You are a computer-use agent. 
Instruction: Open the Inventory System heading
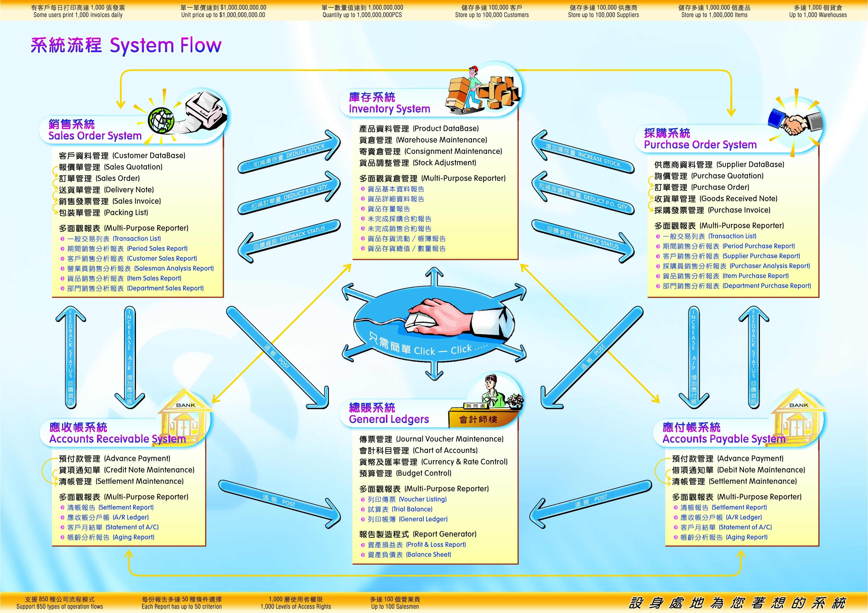click(x=389, y=103)
